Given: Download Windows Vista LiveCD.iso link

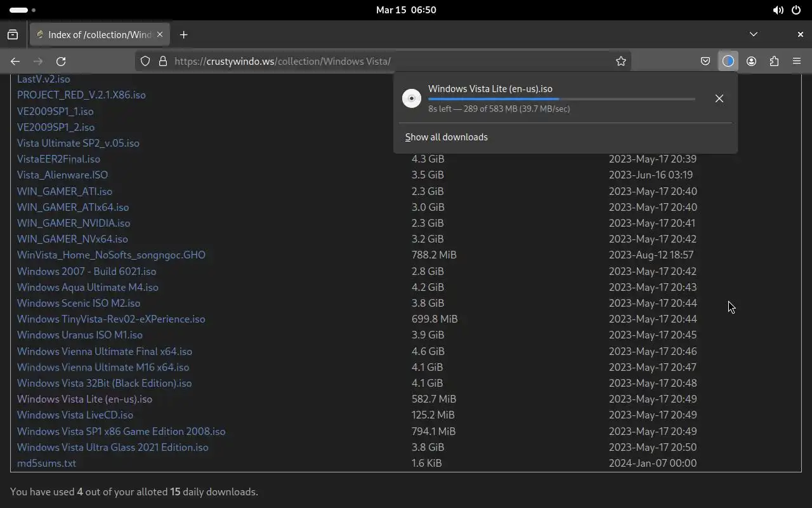Looking at the screenshot, I should [75, 415].
